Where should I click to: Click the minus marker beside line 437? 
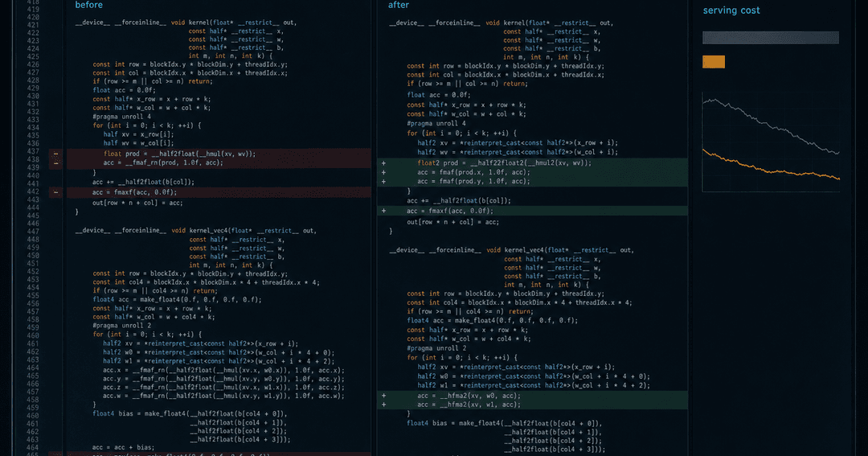pyautogui.click(x=56, y=154)
